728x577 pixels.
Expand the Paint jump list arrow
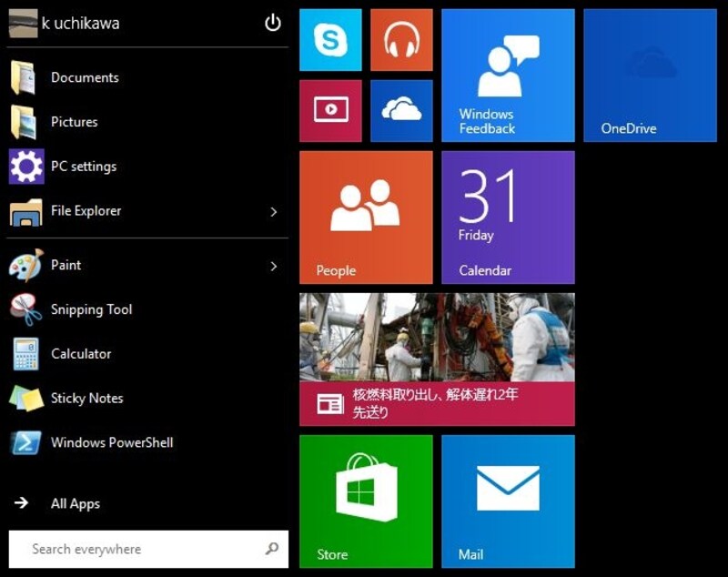(x=273, y=267)
